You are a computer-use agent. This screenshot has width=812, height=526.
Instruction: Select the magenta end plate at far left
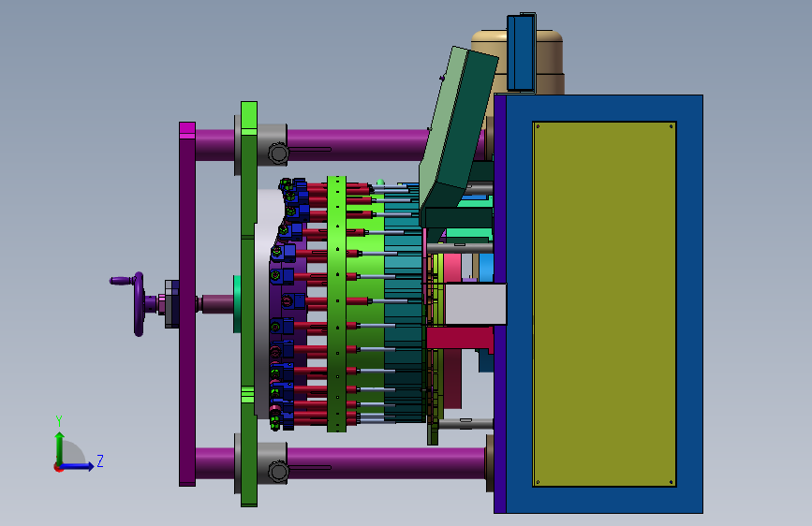(187, 304)
